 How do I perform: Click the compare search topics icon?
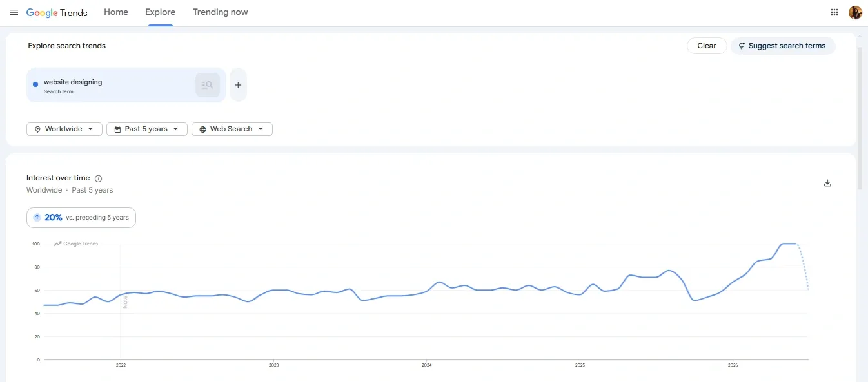tap(208, 85)
